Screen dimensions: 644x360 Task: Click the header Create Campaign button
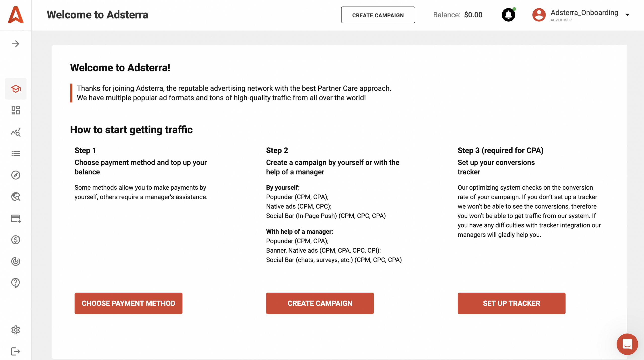coord(378,15)
